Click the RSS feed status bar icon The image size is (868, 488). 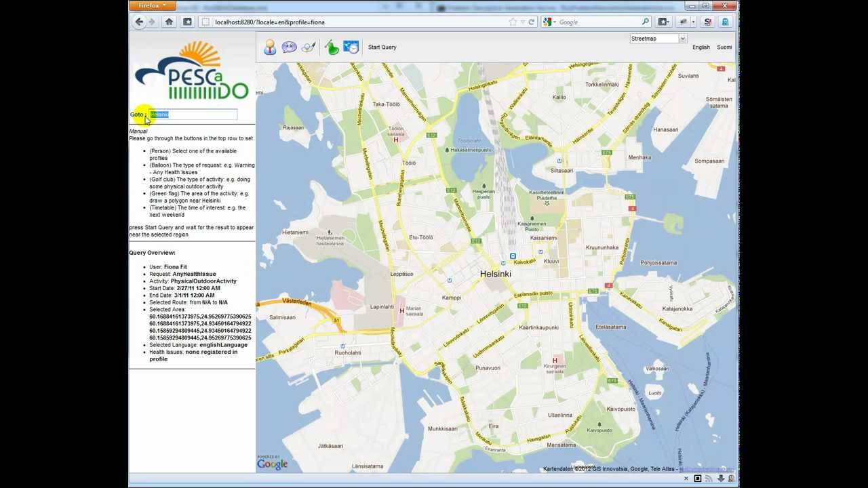click(x=709, y=479)
